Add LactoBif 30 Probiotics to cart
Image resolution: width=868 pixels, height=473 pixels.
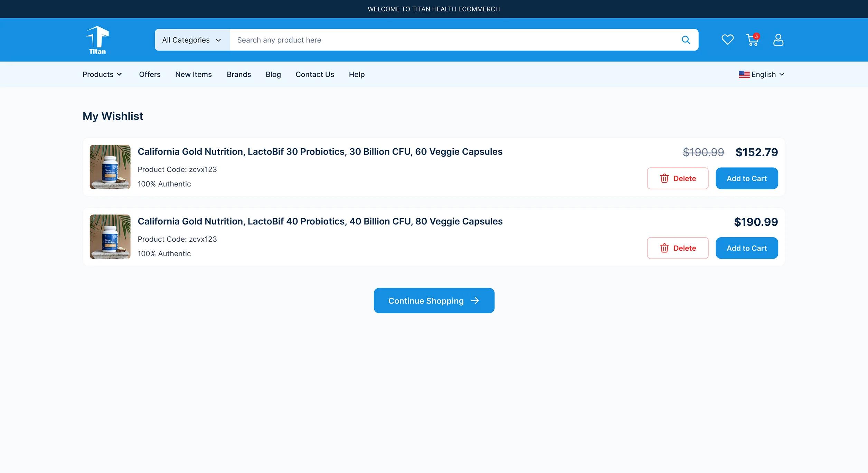click(x=747, y=178)
